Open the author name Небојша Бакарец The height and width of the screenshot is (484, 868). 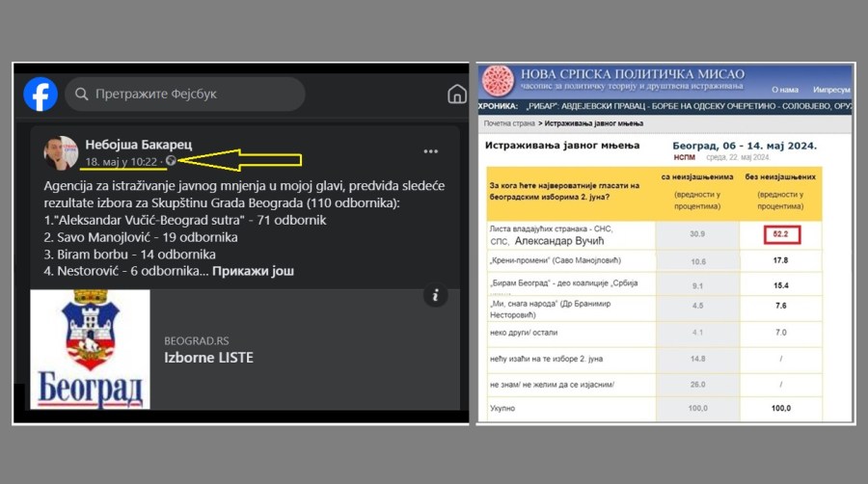143,144
